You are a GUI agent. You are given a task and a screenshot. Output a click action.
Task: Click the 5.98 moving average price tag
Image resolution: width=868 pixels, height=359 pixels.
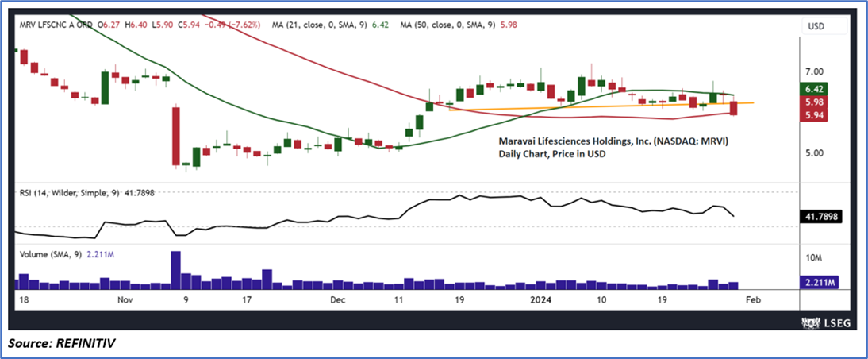pos(812,102)
